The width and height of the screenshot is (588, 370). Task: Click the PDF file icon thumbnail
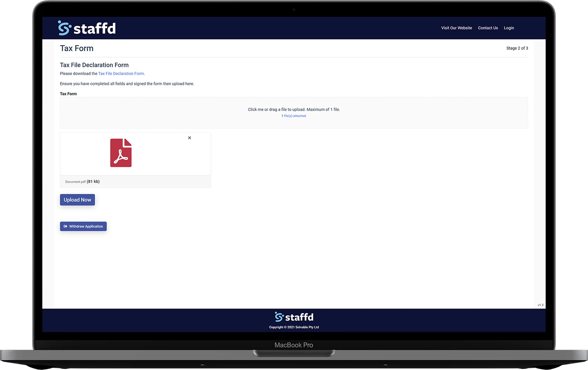[121, 153]
